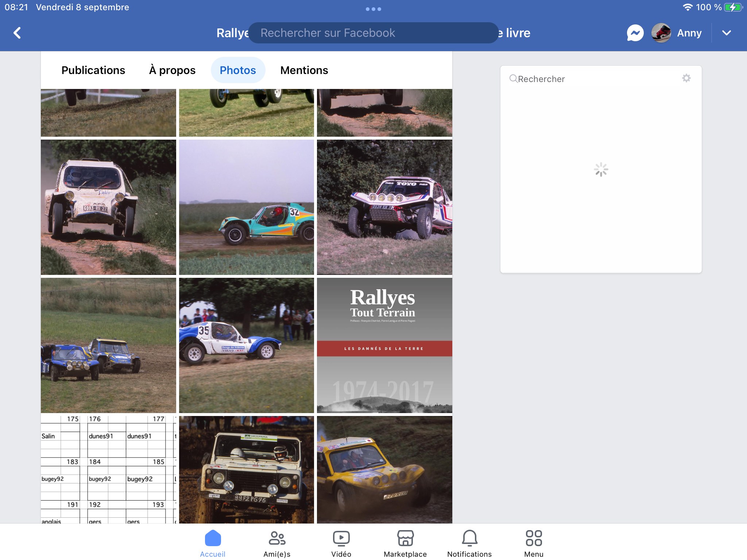Open Anny profile avatar

[x=661, y=33]
